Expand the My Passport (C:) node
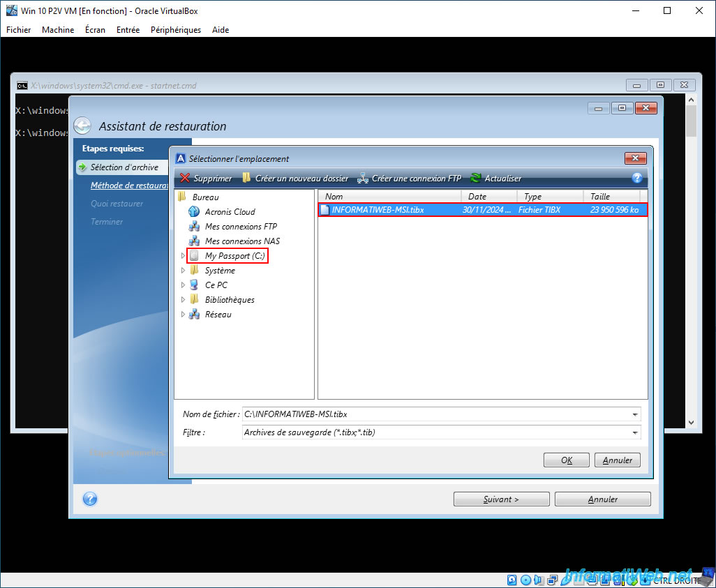The width and height of the screenshot is (716, 588). click(x=183, y=256)
